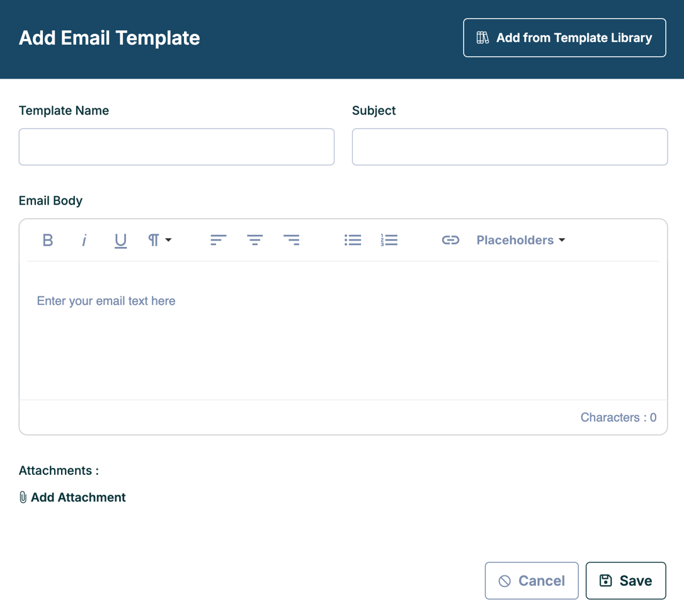684x616 pixels.
Task: Insert a bulleted list
Action: (x=353, y=240)
